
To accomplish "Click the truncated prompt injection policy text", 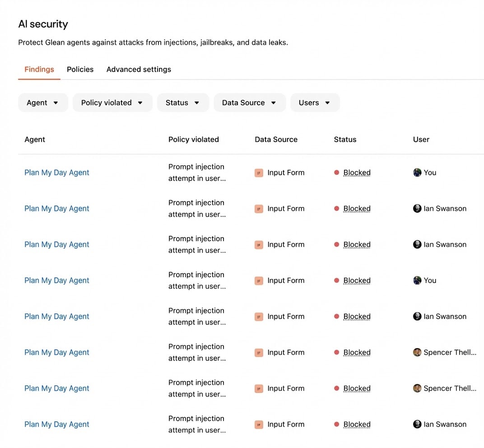I will pyautogui.click(x=196, y=173).
